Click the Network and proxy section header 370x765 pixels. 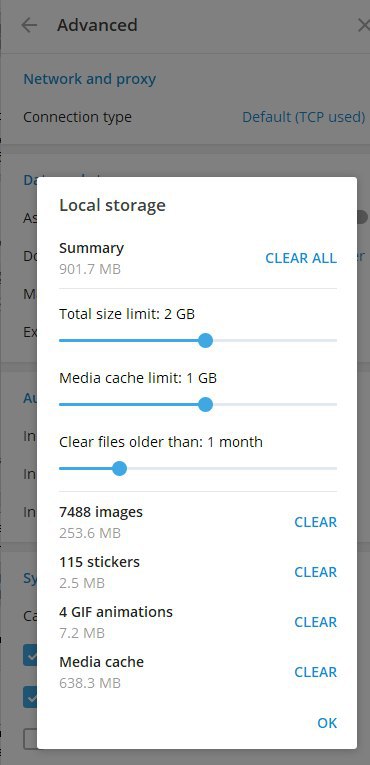point(89,79)
